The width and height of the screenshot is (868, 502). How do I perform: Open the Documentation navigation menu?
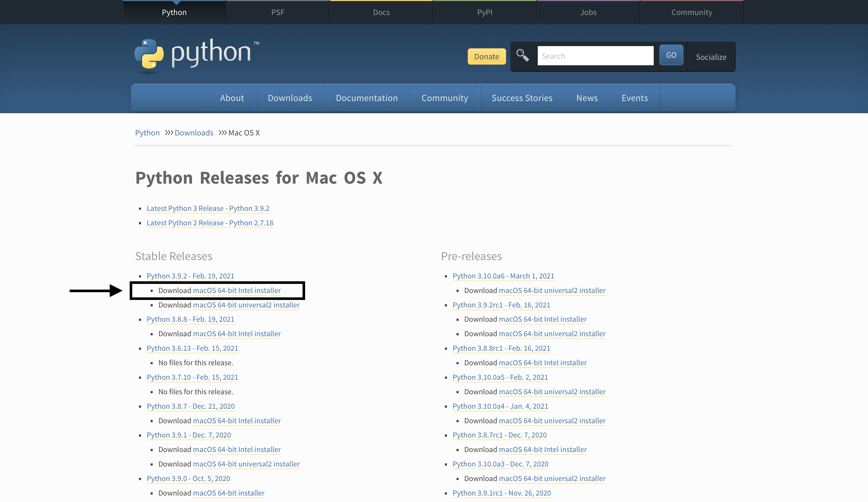366,98
